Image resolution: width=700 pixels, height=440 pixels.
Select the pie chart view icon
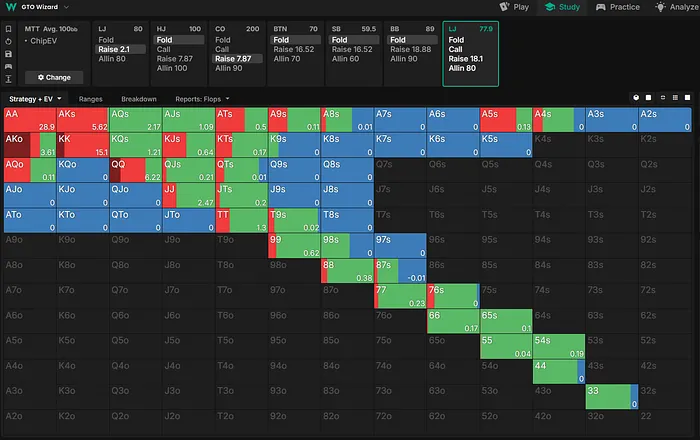point(636,98)
